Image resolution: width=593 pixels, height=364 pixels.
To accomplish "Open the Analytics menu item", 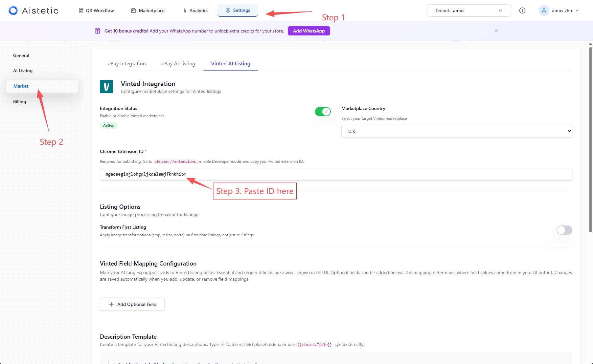I will click(x=195, y=11).
